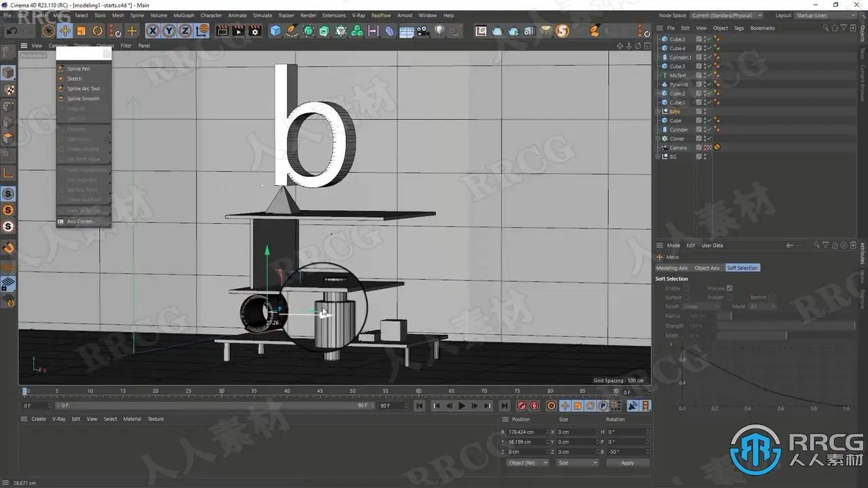The height and width of the screenshot is (488, 868).
Task: Adjust the Width slider
Action: click(x=785, y=335)
